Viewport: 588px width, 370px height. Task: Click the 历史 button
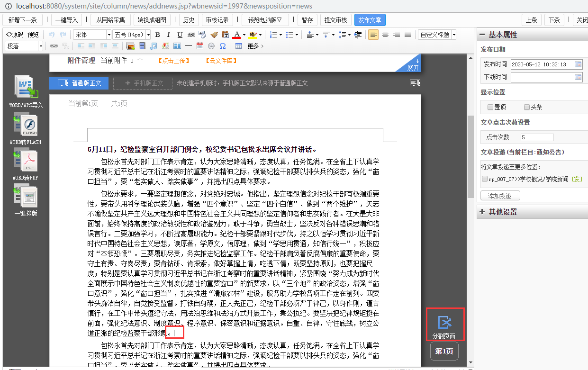(x=189, y=20)
